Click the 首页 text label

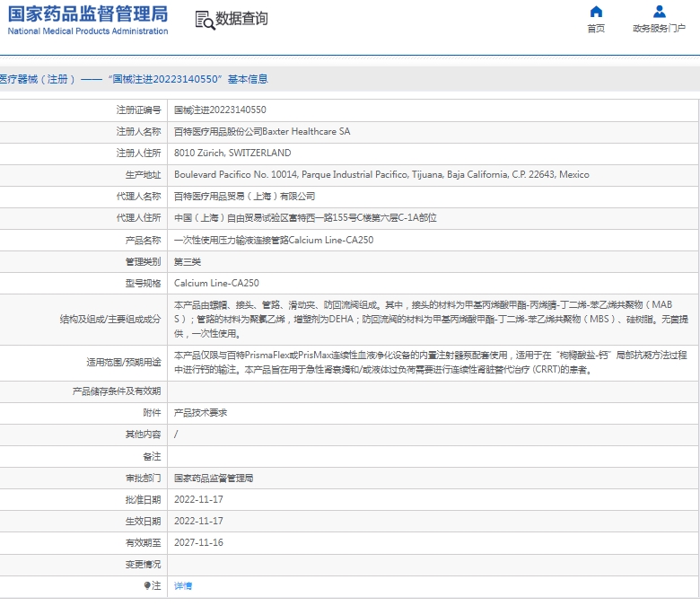[x=596, y=29]
